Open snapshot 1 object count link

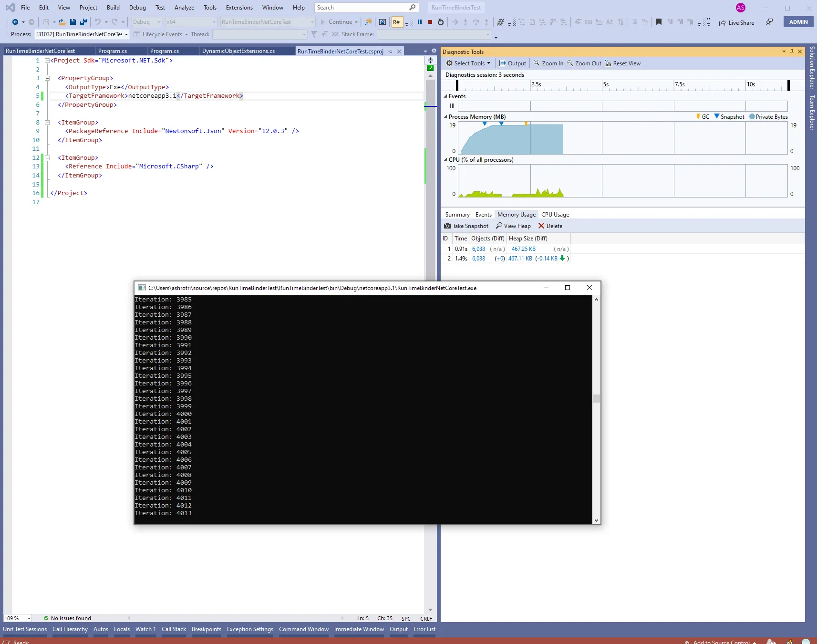point(478,249)
